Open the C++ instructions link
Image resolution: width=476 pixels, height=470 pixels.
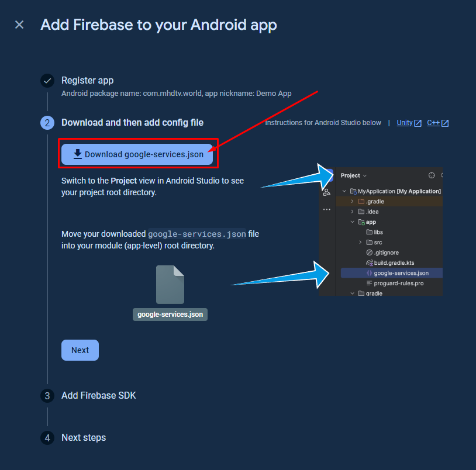(438, 123)
